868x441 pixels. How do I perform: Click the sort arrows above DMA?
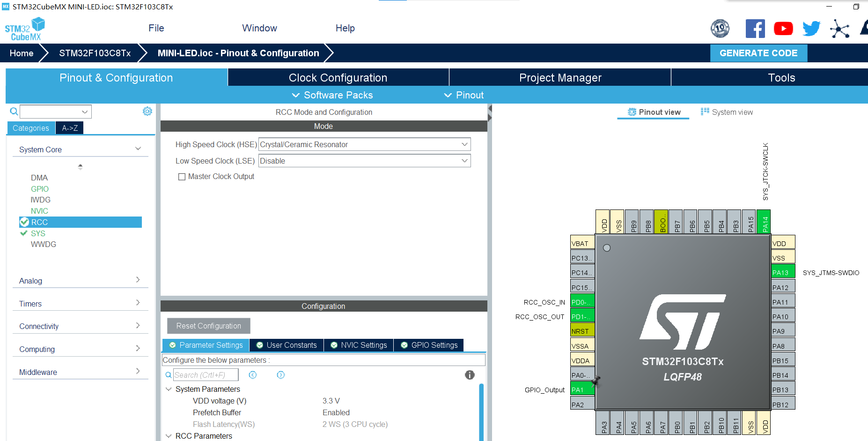[x=80, y=166]
